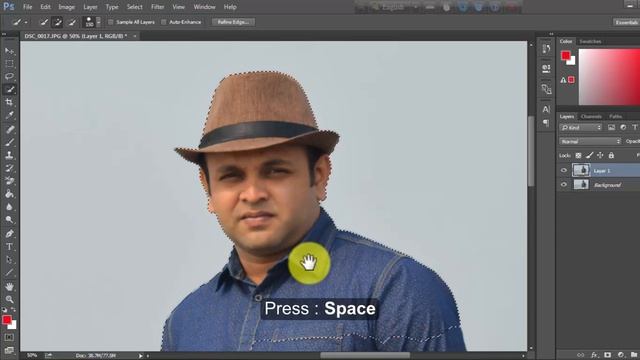The width and height of the screenshot is (640, 360).
Task: Click the Refine Edge button
Action: coord(233,22)
